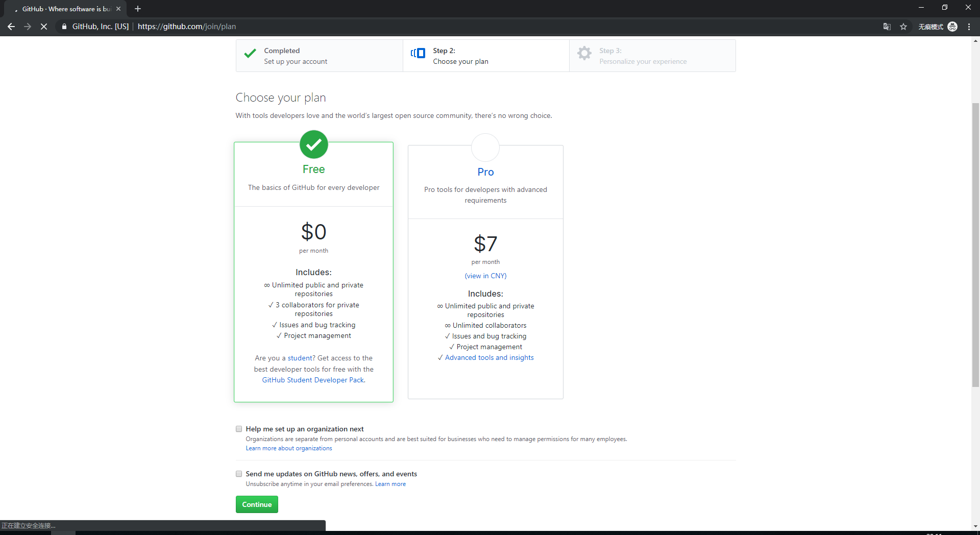Open Learn more about organizations link
Screen dimensions: 980x535
289,448
